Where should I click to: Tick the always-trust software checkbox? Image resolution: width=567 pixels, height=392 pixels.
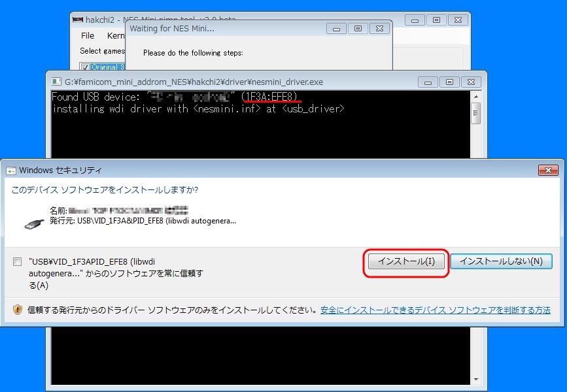17,261
